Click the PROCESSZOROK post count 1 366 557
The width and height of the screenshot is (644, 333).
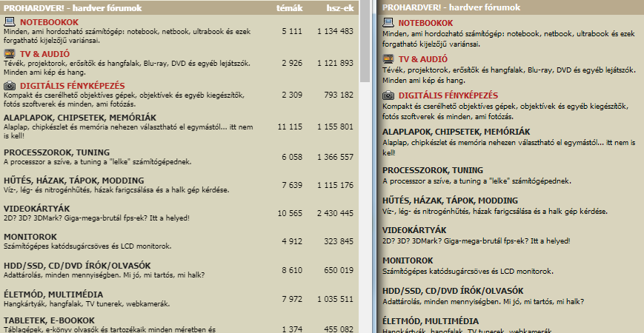click(x=335, y=157)
